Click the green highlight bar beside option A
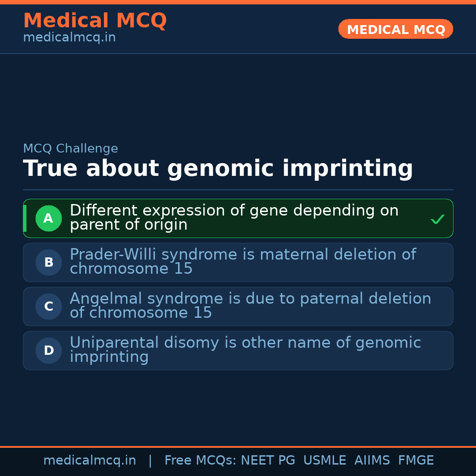 [25, 218]
